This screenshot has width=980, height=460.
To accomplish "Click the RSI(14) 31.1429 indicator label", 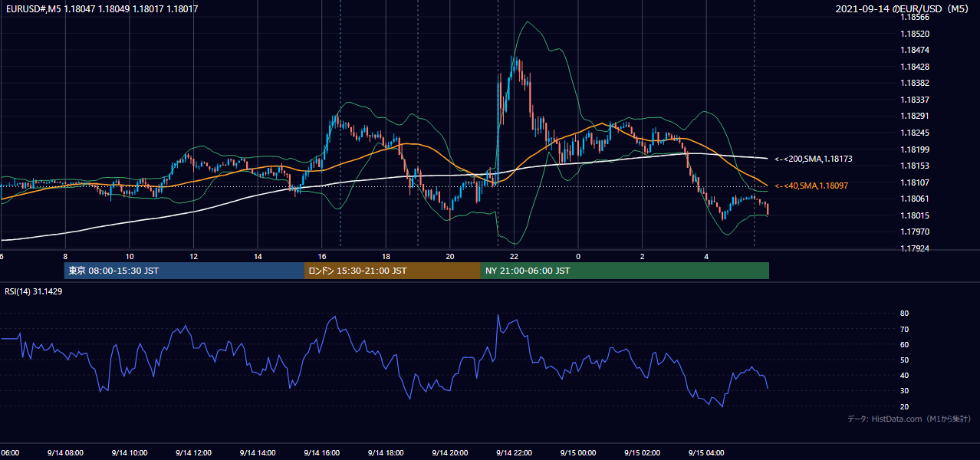I will coord(34,291).
